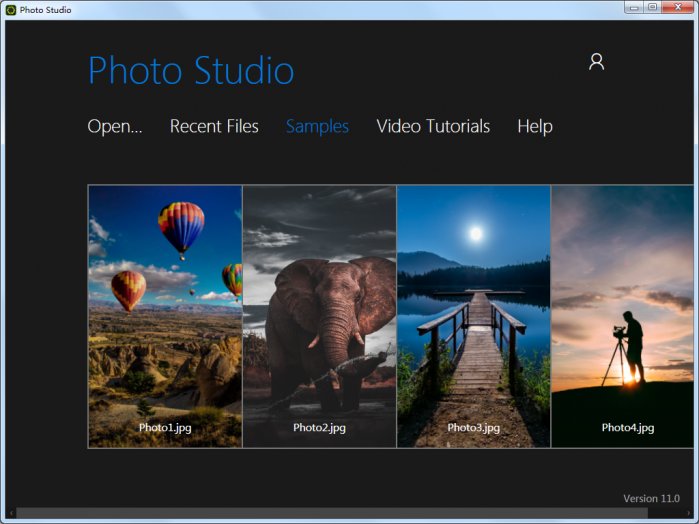Choose the Open... menu item
Viewport: 699px width, 524px height.
point(115,126)
